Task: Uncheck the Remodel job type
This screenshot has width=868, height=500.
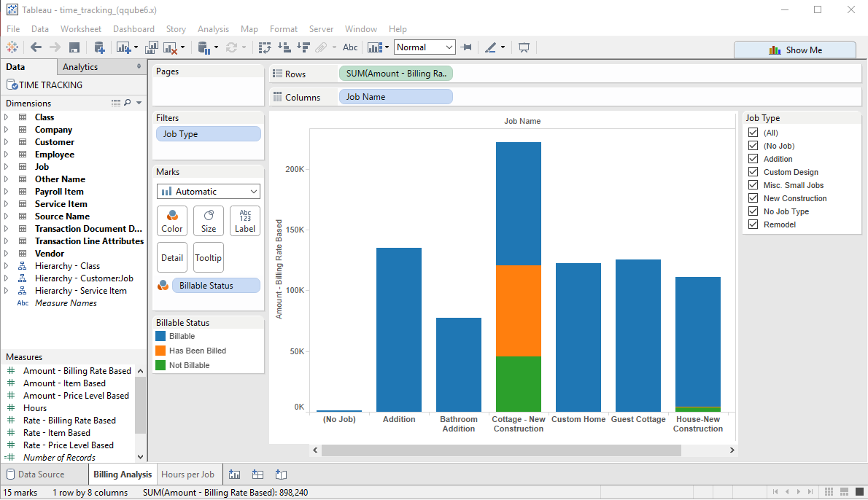Action: click(x=753, y=224)
